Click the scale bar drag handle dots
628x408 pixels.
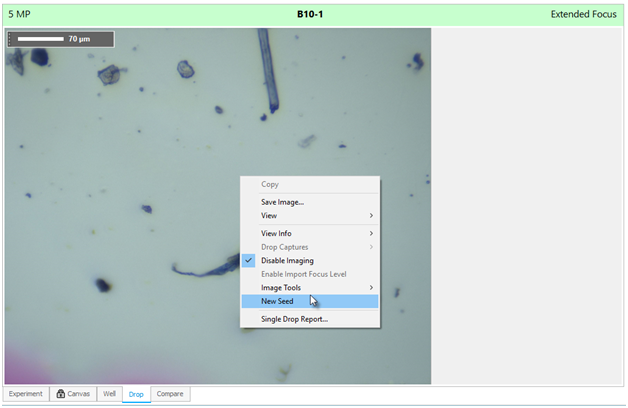click(10, 39)
